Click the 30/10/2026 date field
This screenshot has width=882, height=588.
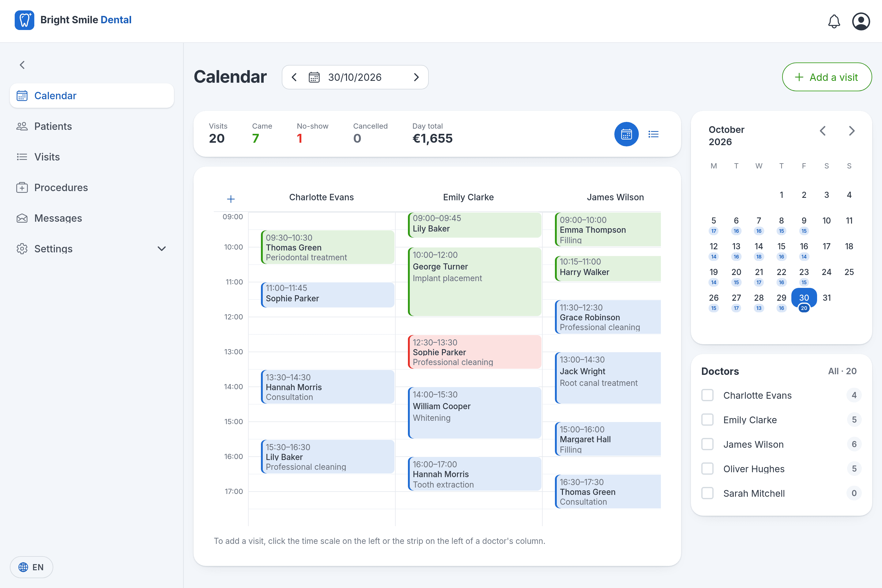(x=355, y=77)
